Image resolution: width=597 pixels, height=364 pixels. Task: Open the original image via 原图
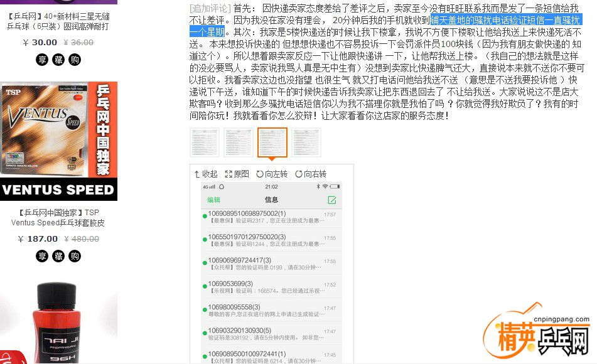[x=237, y=174]
